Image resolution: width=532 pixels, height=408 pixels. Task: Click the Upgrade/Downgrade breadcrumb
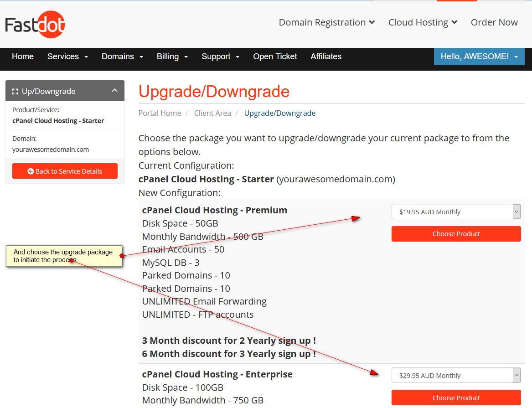pyautogui.click(x=279, y=113)
